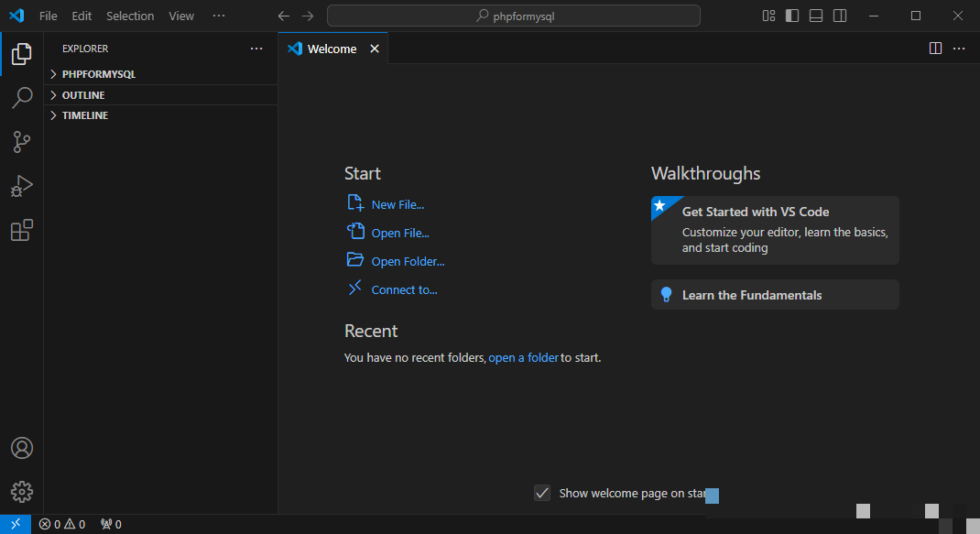The image size is (980, 534).
Task: Click the lightbulb icon for Learn the Fundamentals
Action: click(666, 295)
